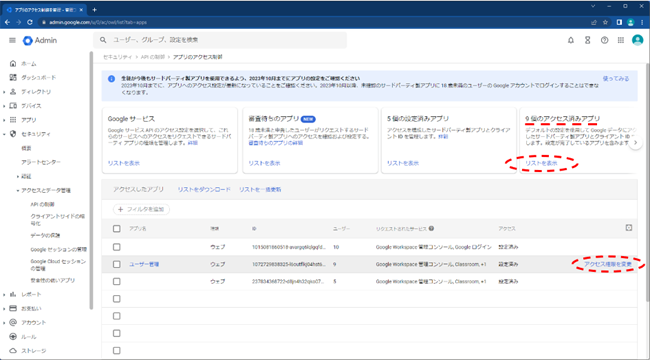
Task: Collapse アクセスとデータ管理 submenu
Action: (18, 190)
